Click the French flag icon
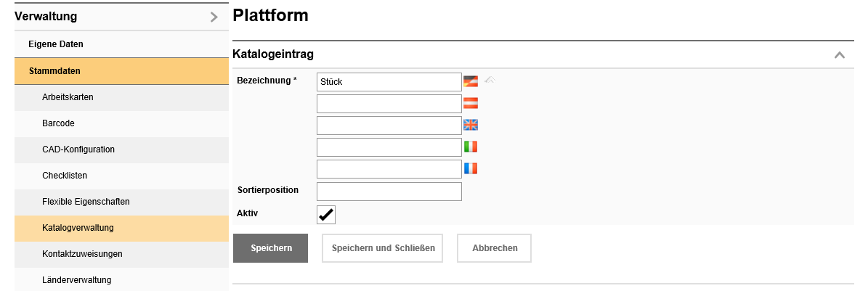The width and height of the screenshot is (868, 291). (471, 168)
